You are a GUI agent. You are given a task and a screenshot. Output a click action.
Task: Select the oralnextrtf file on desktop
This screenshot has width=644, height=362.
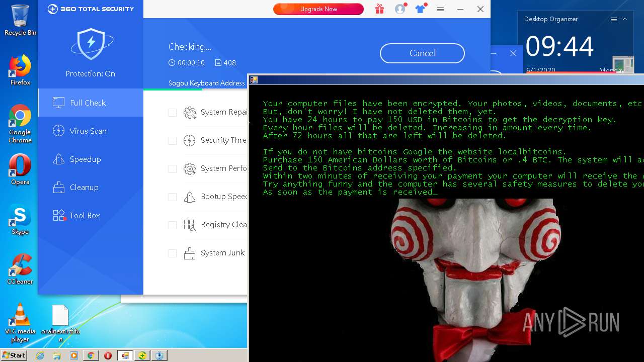60,323
